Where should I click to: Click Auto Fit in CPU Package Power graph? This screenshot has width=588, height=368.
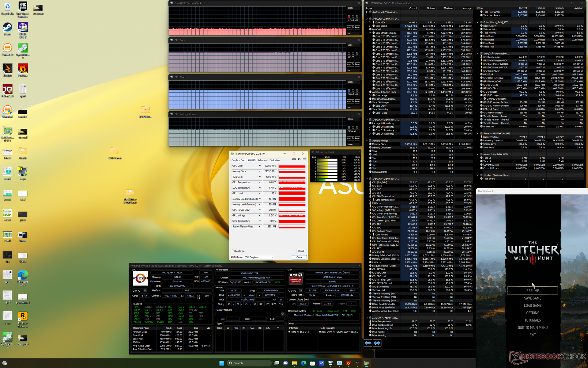coord(350,138)
